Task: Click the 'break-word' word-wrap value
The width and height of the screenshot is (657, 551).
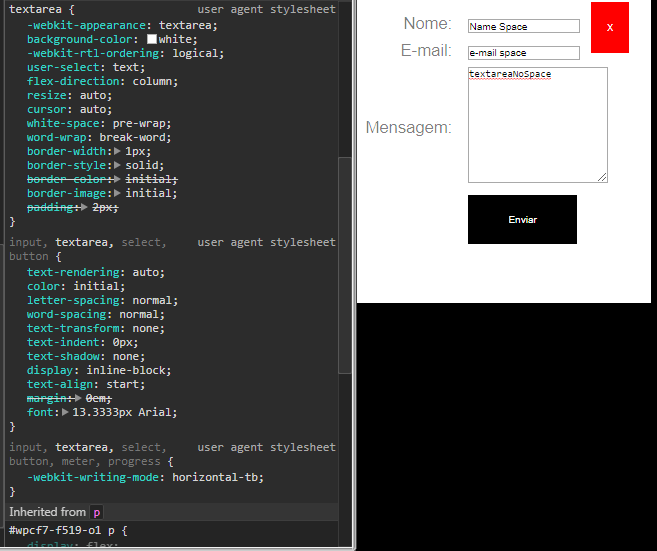Action: 132,137
